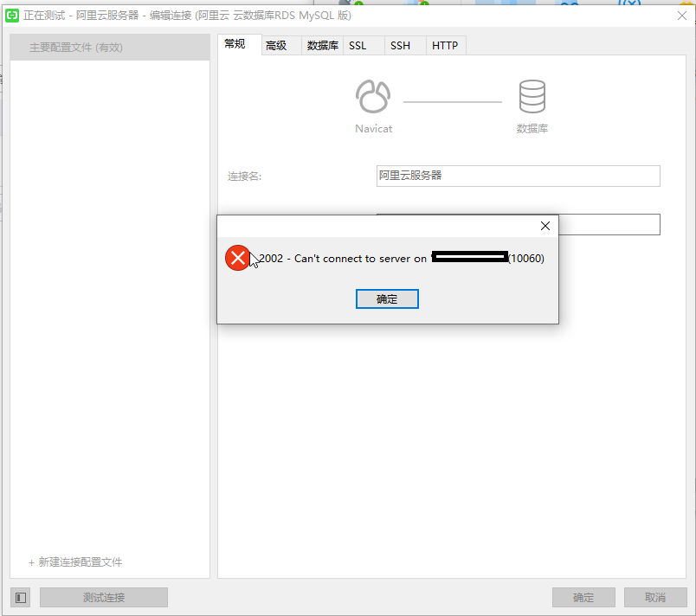Image resolution: width=696 pixels, height=616 pixels.
Task: Click the 确定 button in error dialog
Action: click(x=387, y=298)
